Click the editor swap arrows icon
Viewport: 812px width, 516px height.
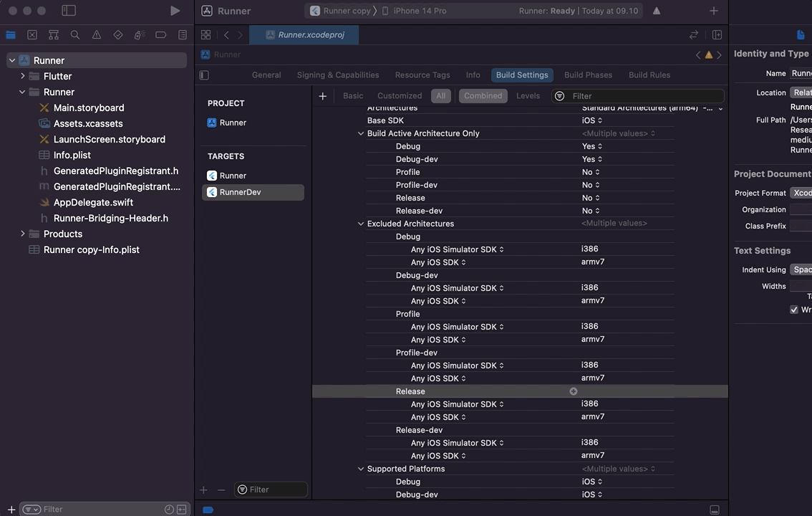693,34
